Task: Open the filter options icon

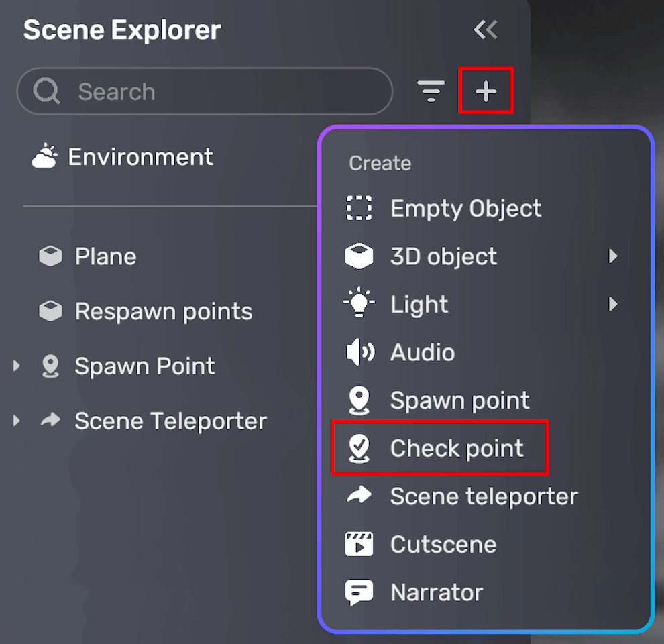Action: [431, 91]
